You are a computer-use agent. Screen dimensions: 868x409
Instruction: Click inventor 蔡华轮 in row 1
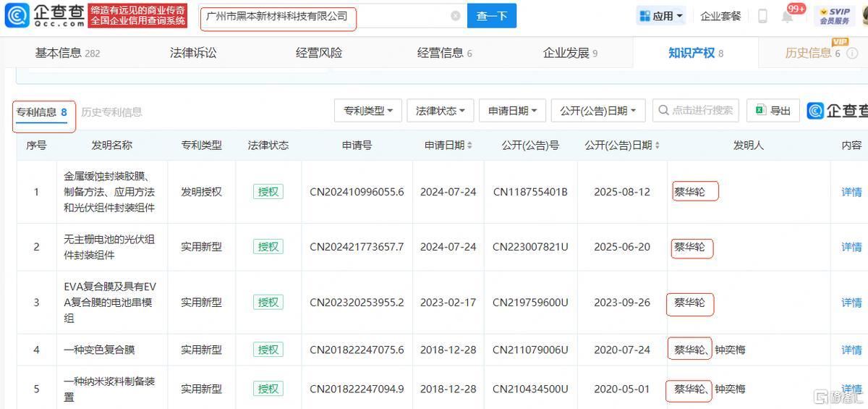[x=689, y=192]
